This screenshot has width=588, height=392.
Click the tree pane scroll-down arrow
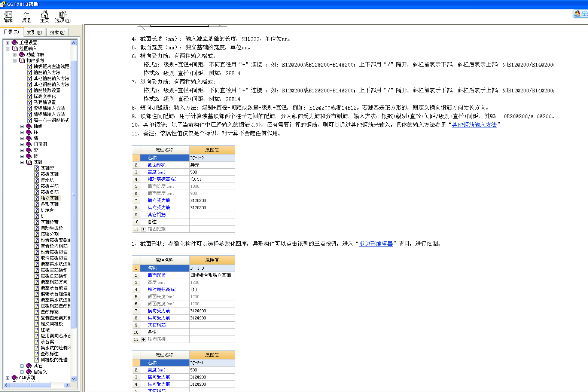(74, 379)
